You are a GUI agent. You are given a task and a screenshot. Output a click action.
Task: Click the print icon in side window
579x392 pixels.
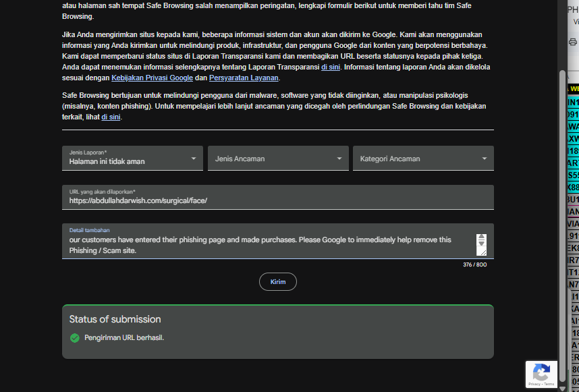pos(573,42)
